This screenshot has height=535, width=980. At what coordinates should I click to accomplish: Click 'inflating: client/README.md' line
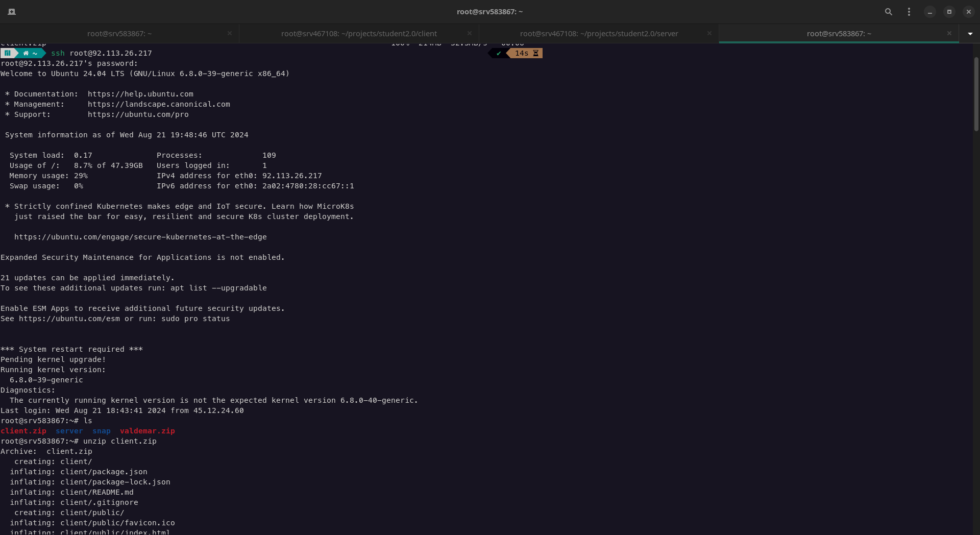point(71,492)
